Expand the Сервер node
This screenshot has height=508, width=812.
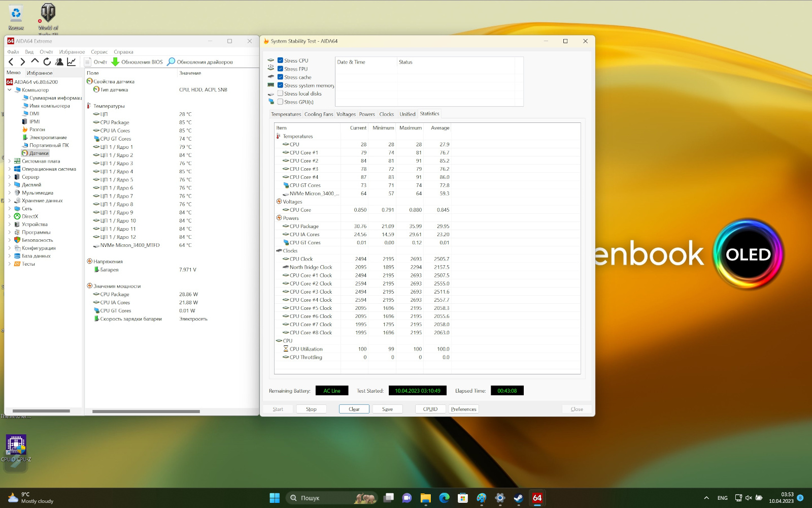(x=9, y=177)
